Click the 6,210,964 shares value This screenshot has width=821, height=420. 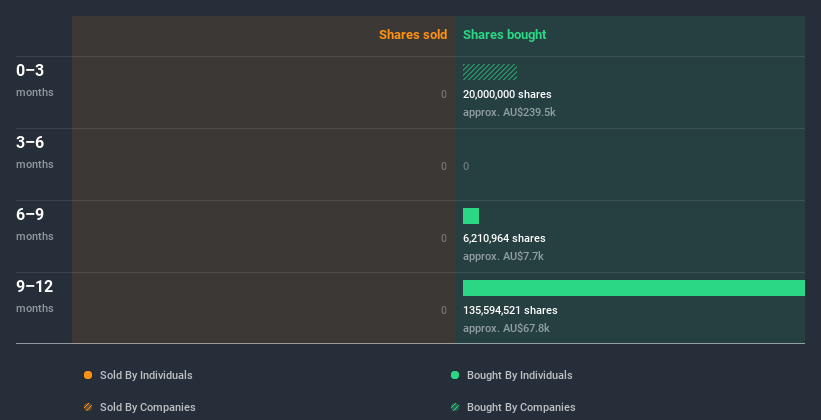tap(504, 238)
